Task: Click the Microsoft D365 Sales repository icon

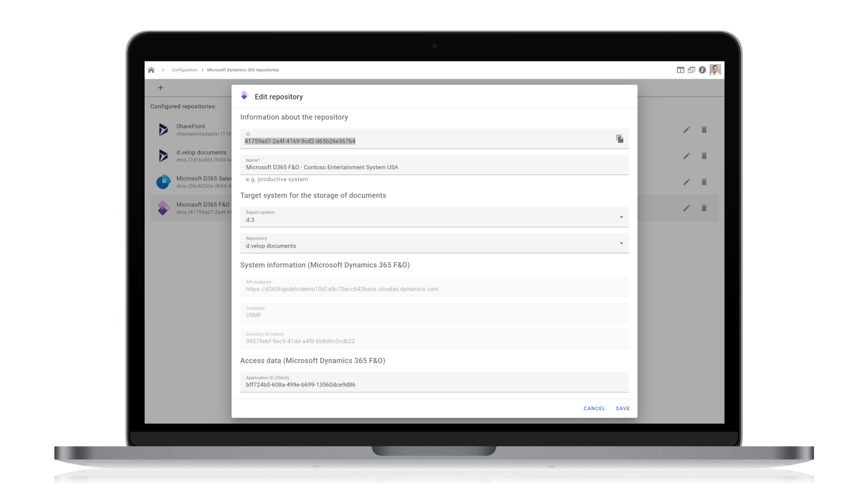Action: [164, 182]
